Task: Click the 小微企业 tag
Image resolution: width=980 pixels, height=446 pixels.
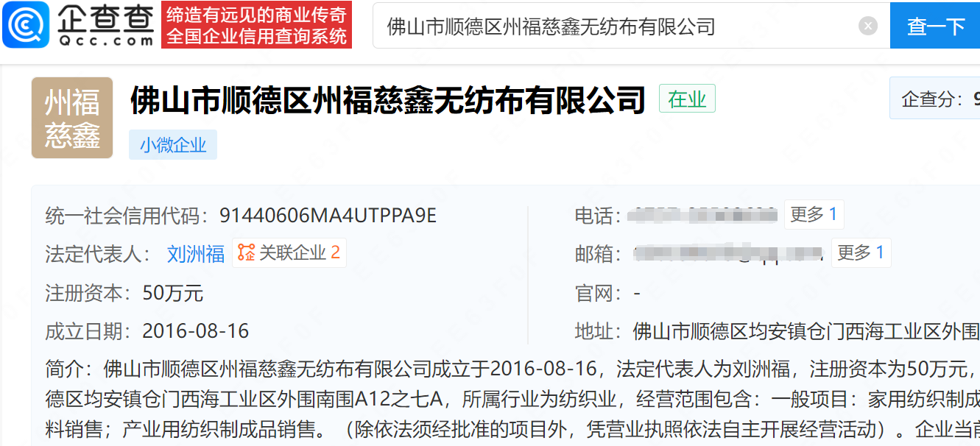Action: coord(173,145)
